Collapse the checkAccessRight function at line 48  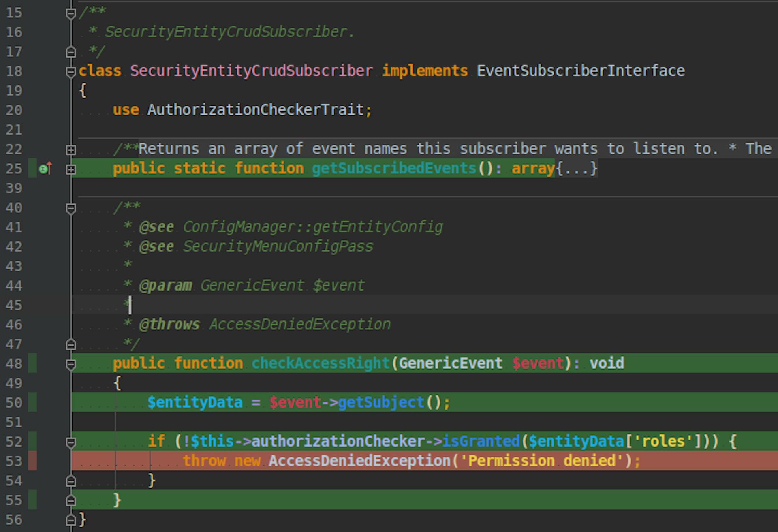click(71, 364)
